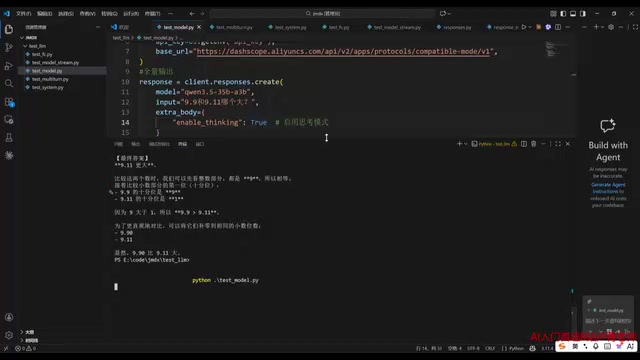
Task: Toggle the secondary side bar
Action: (x=583, y=13)
